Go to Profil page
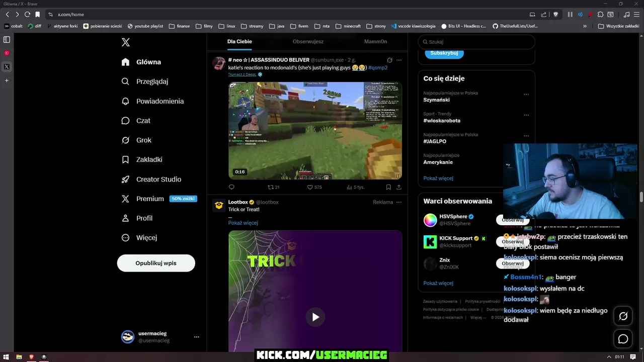 point(137,218)
